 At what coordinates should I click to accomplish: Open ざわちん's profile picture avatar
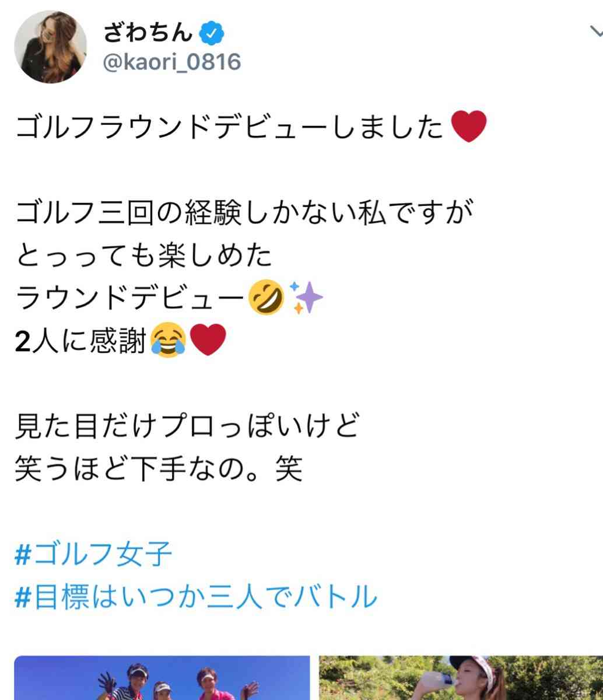click(51, 46)
